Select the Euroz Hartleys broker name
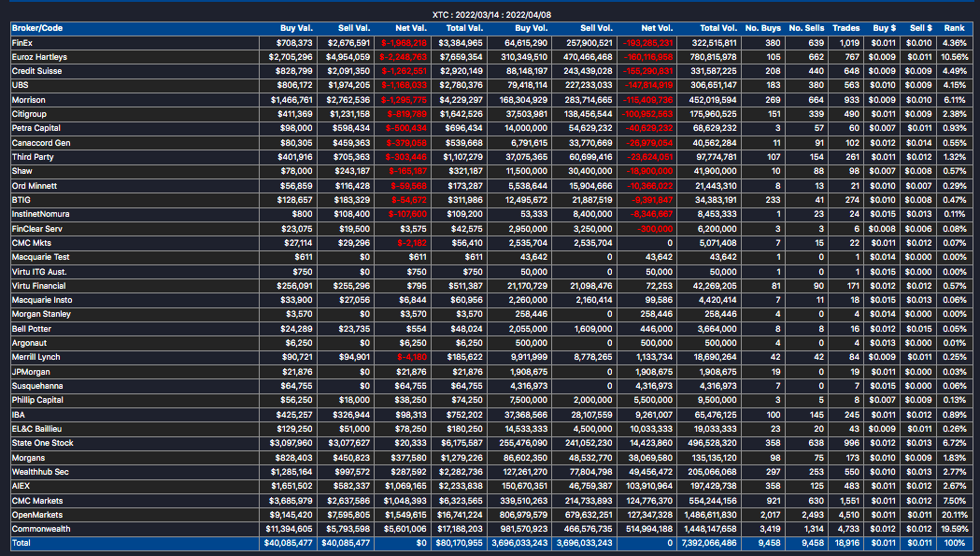This screenshot has height=556, width=980. 39,57
